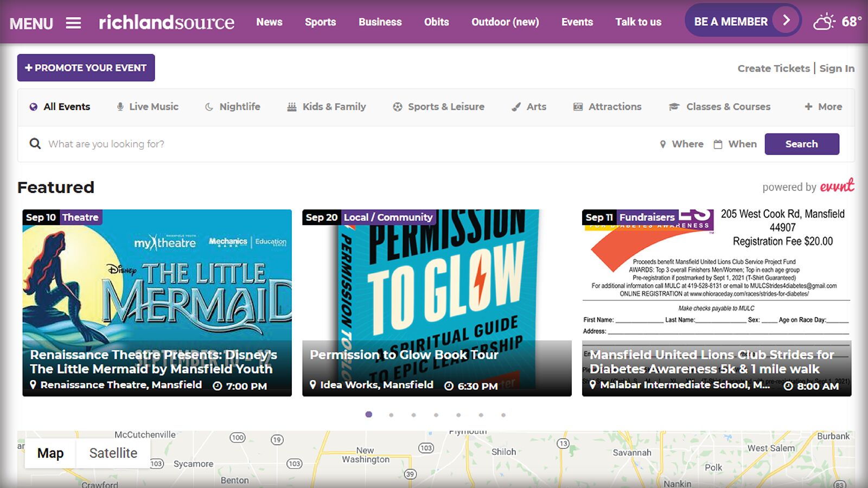
Task: Filter by Arts category
Action: click(x=529, y=107)
